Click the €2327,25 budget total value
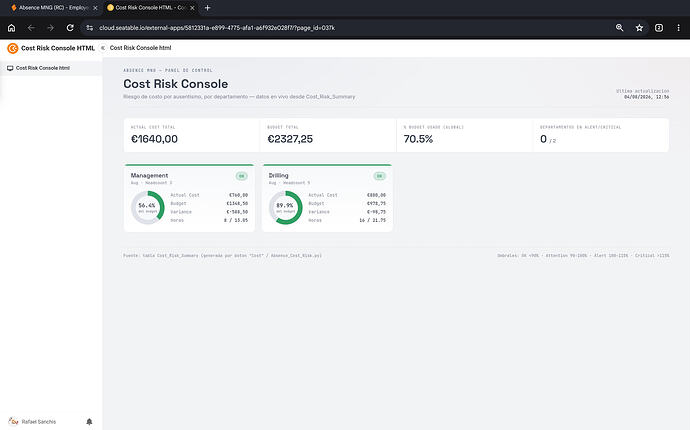690x430 pixels. (290, 139)
